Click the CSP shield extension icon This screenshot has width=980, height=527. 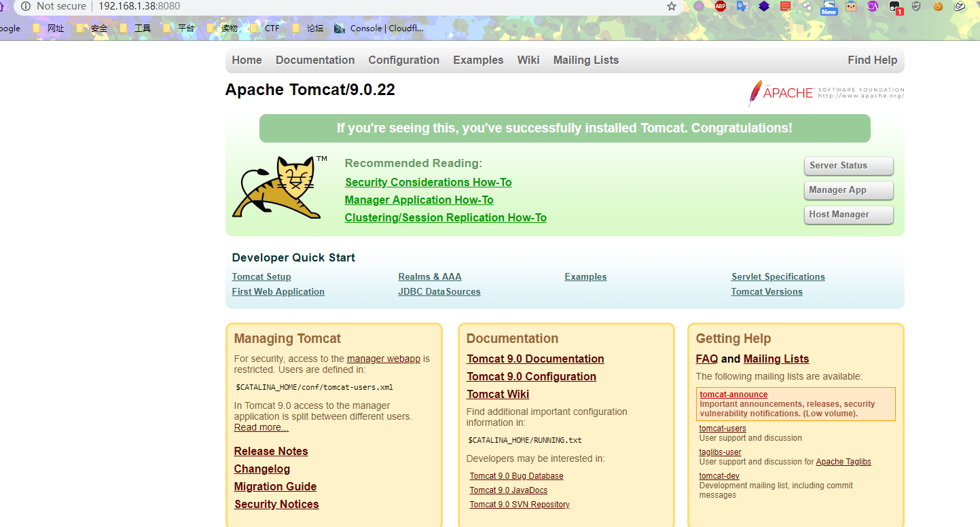(916, 7)
